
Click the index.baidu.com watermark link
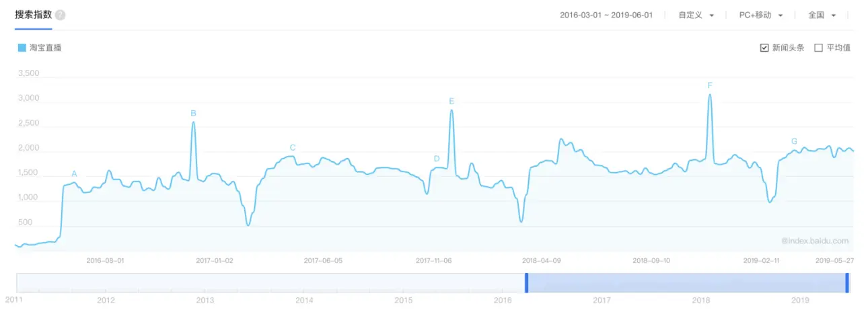tap(815, 240)
